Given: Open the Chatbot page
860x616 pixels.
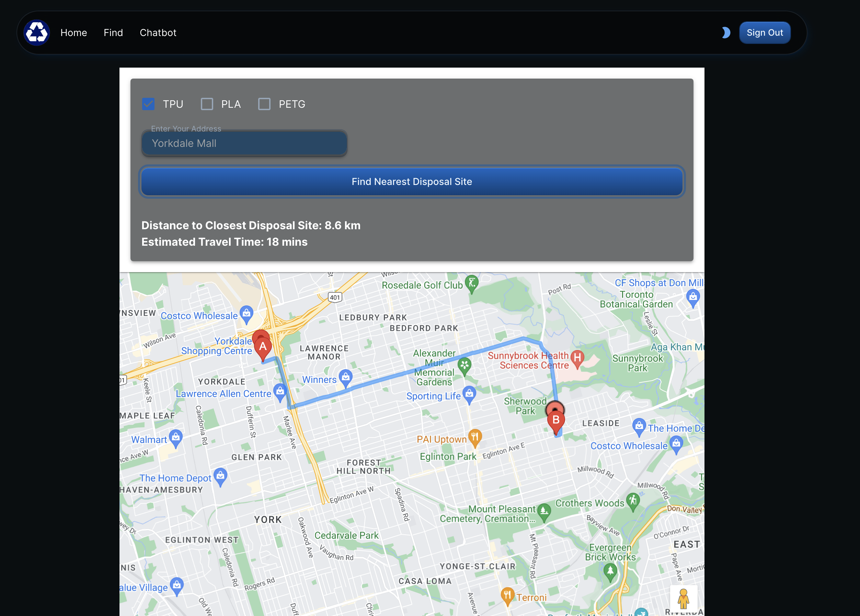Looking at the screenshot, I should point(158,33).
